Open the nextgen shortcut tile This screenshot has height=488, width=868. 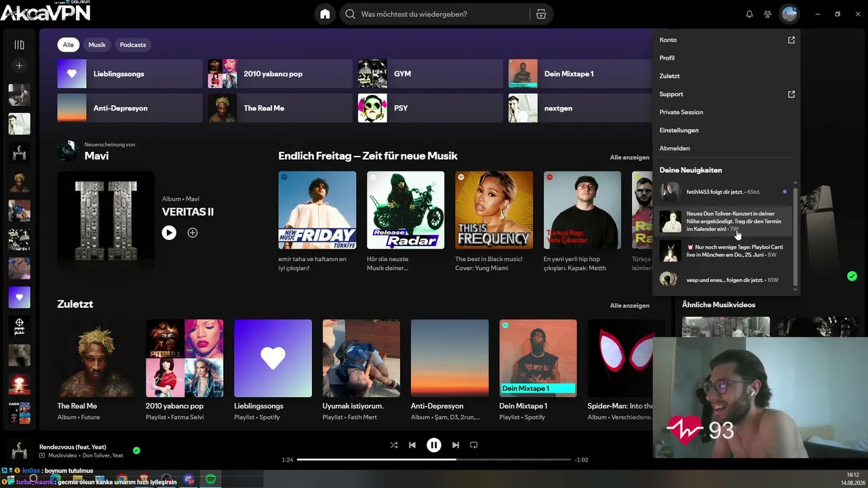click(x=580, y=108)
